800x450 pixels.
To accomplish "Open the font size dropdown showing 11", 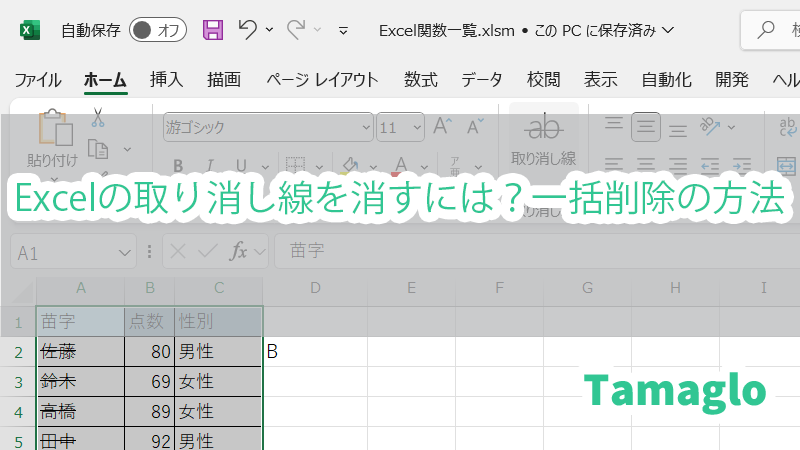I will [x=418, y=127].
